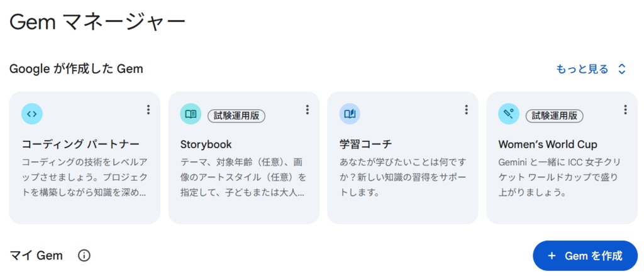
Task: Click the up-down chevron next to もっと見る
Action: click(x=622, y=69)
